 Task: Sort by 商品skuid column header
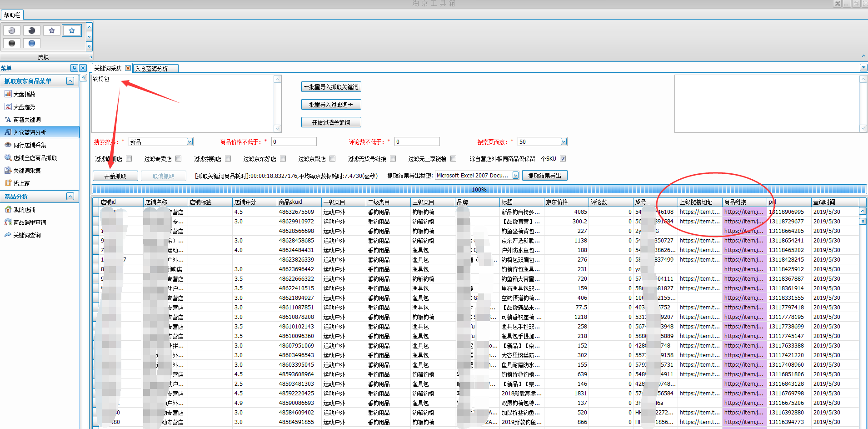pyautogui.click(x=299, y=202)
